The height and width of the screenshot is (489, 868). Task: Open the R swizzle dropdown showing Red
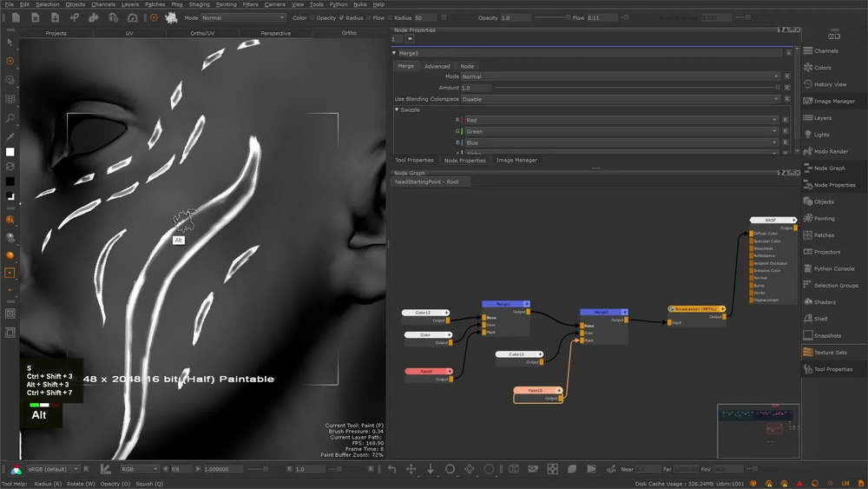pyautogui.click(x=621, y=120)
